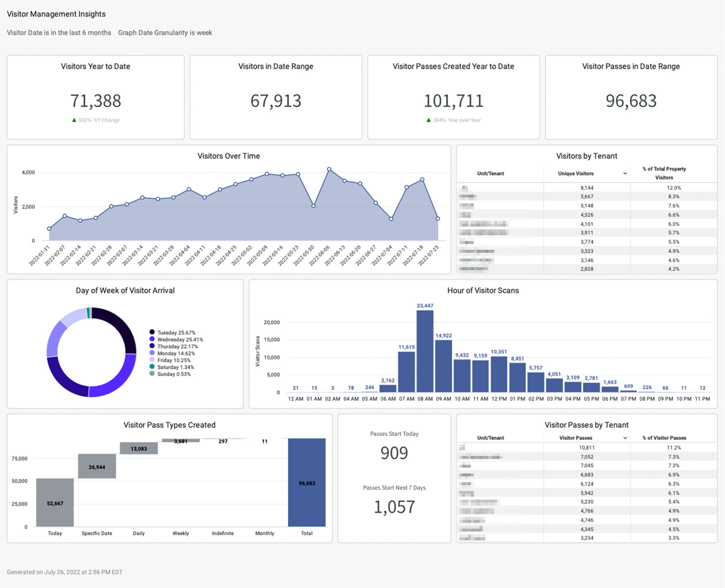Click the Visitor Date is in last 6 months filter
This screenshot has height=588, width=725.
59,33
